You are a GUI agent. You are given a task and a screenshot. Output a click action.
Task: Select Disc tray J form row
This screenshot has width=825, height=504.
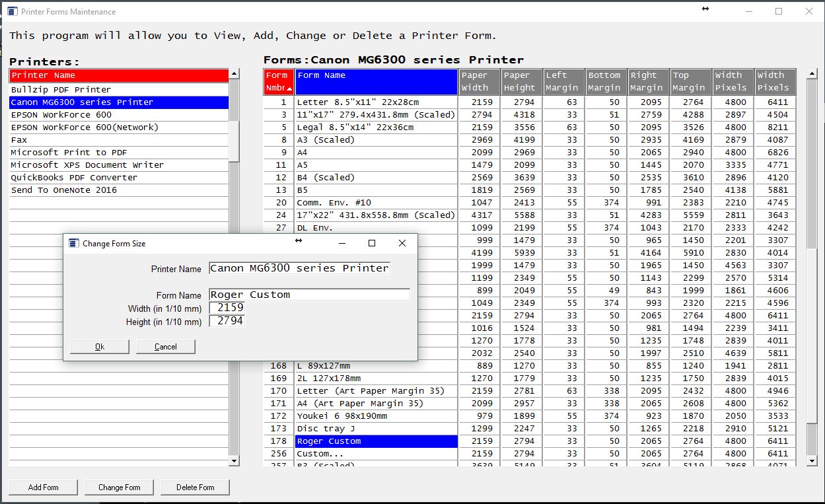(x=377, y=429)
